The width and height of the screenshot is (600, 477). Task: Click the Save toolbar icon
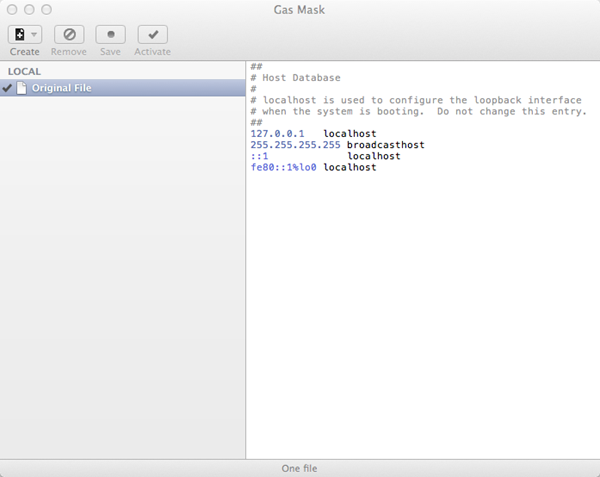111,34
